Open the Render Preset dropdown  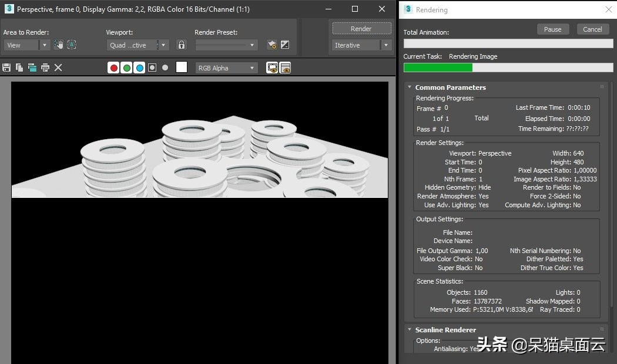tap(226, 45)
